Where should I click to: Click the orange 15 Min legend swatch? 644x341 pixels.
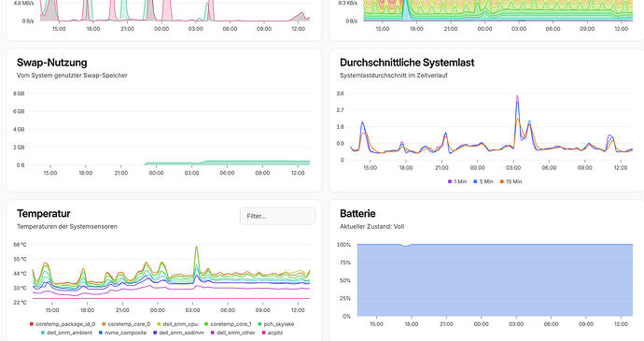[x=501, y=181]
